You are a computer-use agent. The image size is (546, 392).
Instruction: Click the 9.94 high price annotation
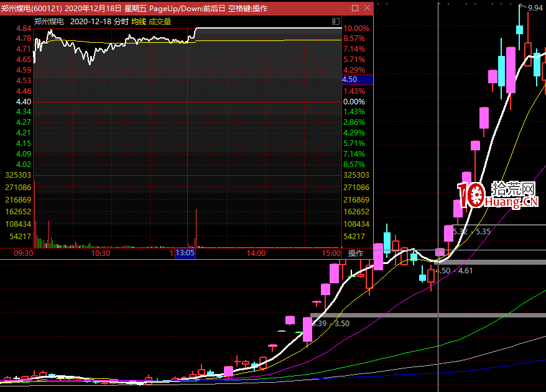click(534, 8)
